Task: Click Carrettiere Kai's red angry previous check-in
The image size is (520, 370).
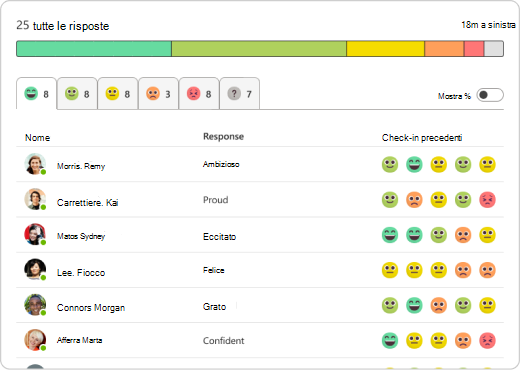Action: coord(487,200)
